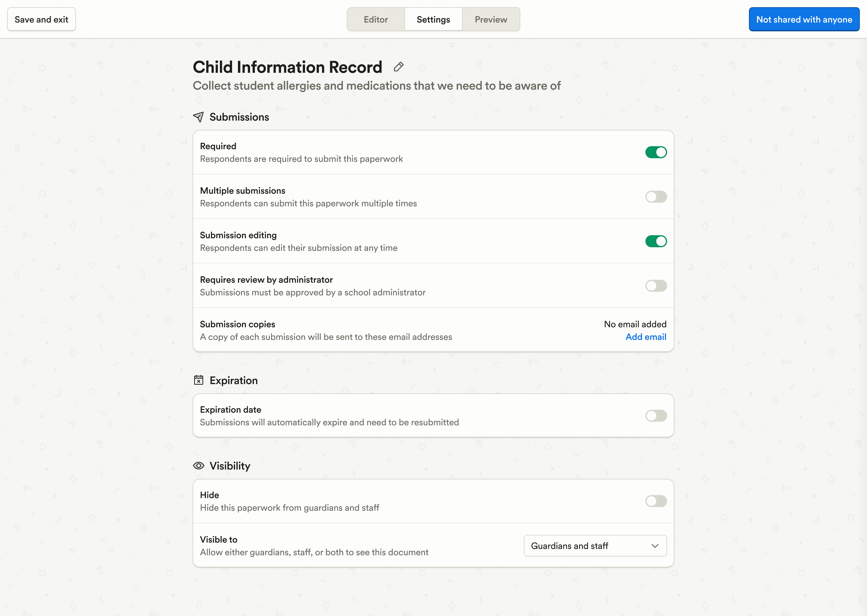Open the Preview tab
The image size is (867, 616).
(490, 19)
